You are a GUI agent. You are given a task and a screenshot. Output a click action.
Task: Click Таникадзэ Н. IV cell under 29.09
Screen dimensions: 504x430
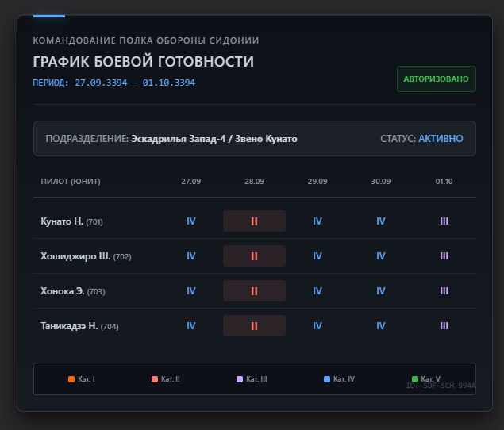click(x=317, y=326)
